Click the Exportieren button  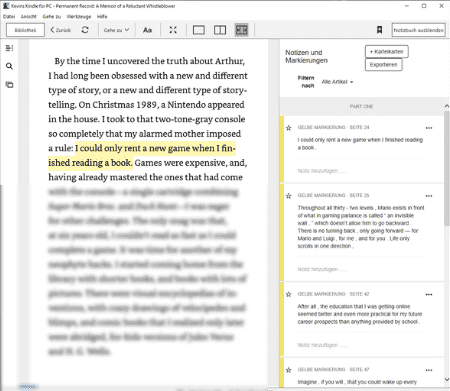(x=383, y=65)
